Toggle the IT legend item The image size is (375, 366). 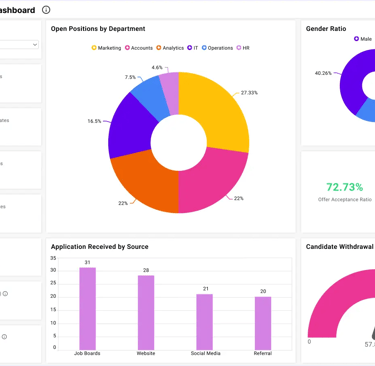(x=193, y=48)
